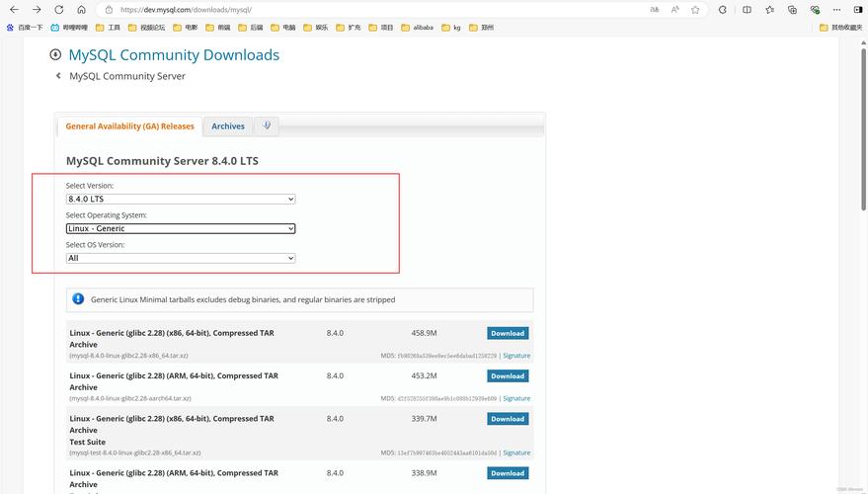Open the Select Version dropdown
868x494 pixels.
click(181, 199)
